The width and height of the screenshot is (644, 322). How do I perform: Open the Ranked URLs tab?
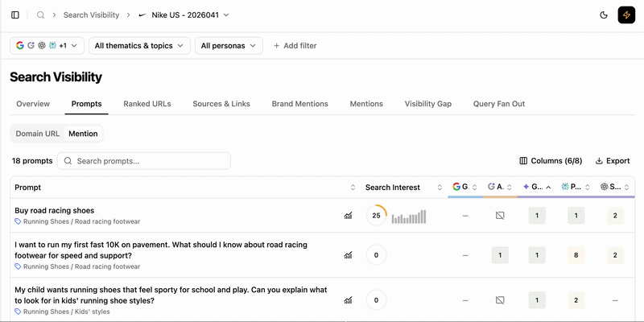(x=147, y=104)
